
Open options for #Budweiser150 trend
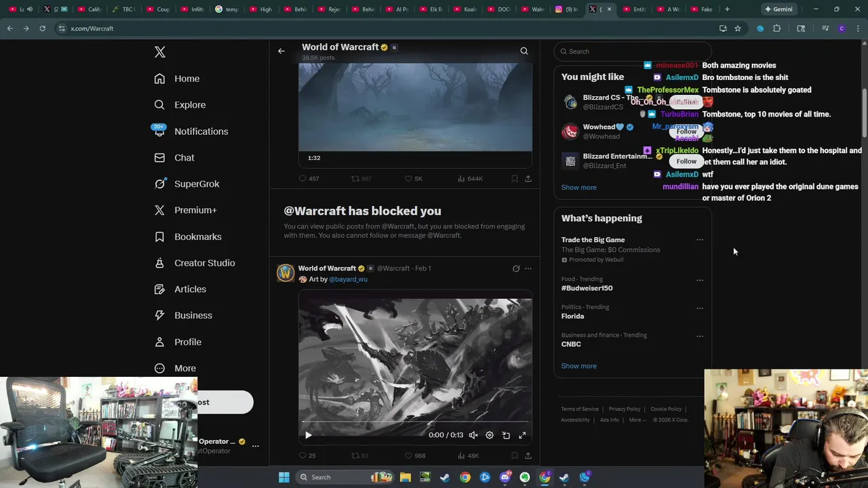700,280
